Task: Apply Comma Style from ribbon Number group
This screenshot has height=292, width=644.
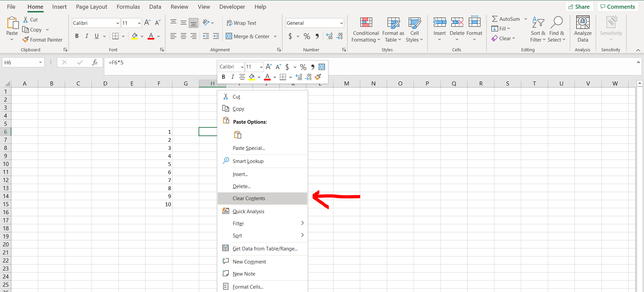Action: [317, 36]
